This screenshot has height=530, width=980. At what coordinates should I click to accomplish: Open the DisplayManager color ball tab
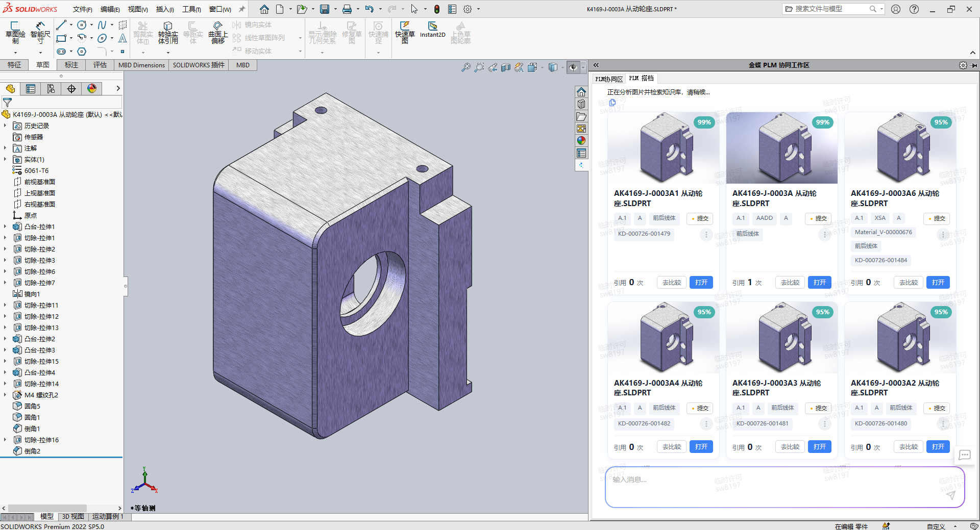[x=92, y=89]
